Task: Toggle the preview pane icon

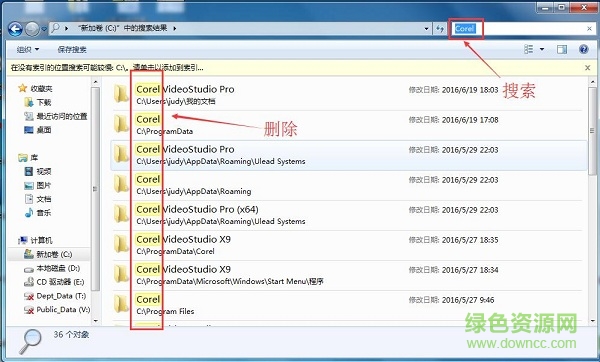Action: point(562,49)
